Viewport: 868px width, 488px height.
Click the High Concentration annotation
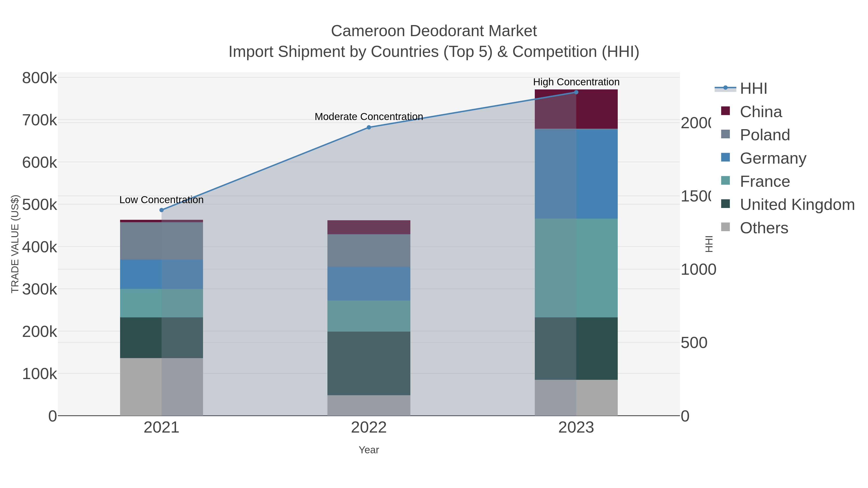point(576,82)
